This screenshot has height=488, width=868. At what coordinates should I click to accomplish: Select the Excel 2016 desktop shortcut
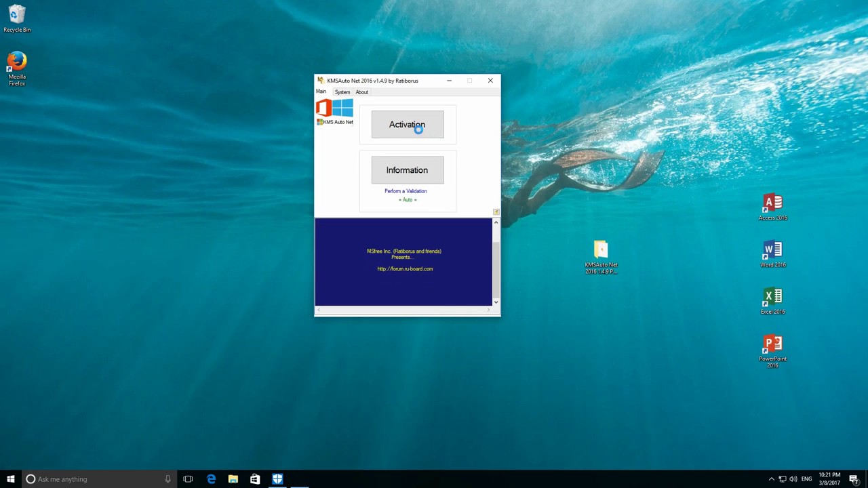(x=772, y=302)
